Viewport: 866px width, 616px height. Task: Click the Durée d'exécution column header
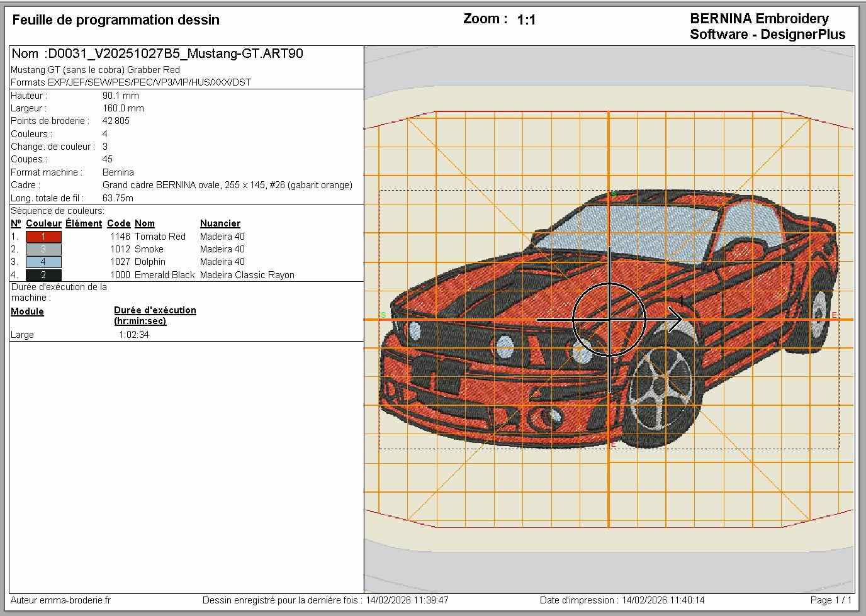155,315
